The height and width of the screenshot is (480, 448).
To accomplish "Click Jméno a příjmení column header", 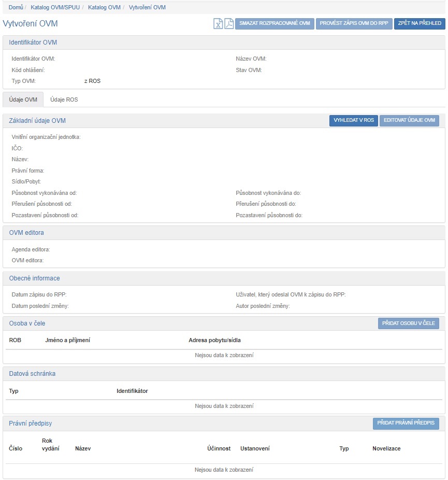I will coord(68,341).
